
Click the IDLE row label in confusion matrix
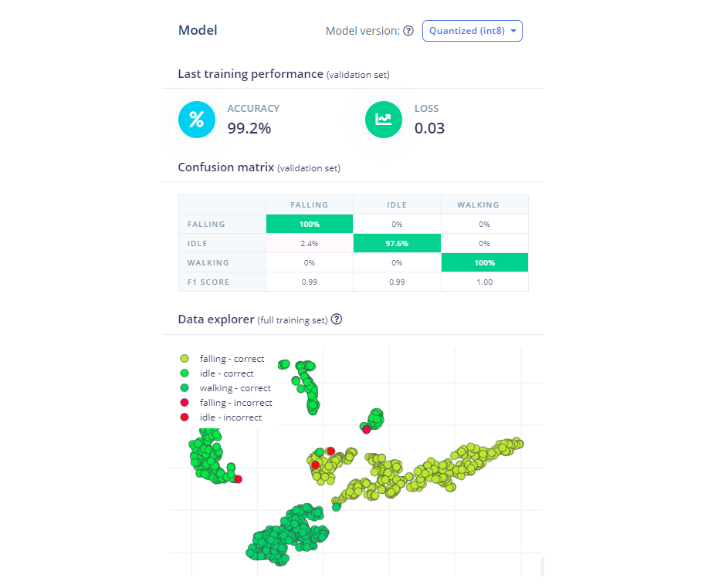point(197,244)
